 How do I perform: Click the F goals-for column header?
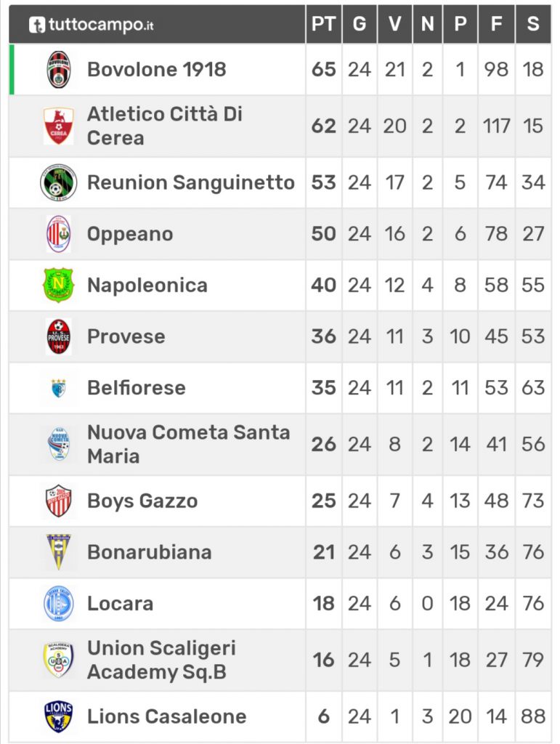click(497, 24)
